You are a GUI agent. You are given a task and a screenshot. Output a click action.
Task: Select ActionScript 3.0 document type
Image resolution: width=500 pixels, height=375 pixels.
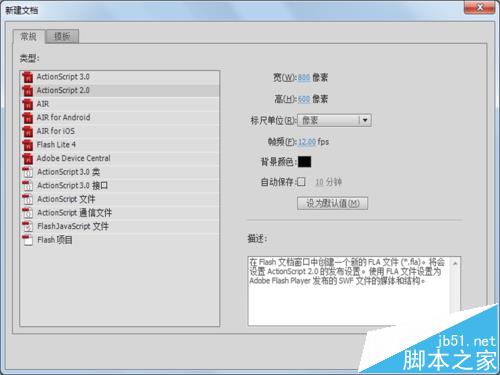pos(120,77)
